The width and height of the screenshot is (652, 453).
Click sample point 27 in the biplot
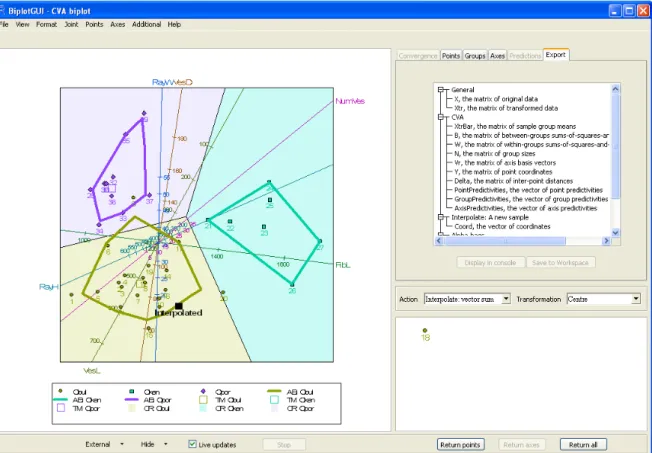[x=320, y=241]
